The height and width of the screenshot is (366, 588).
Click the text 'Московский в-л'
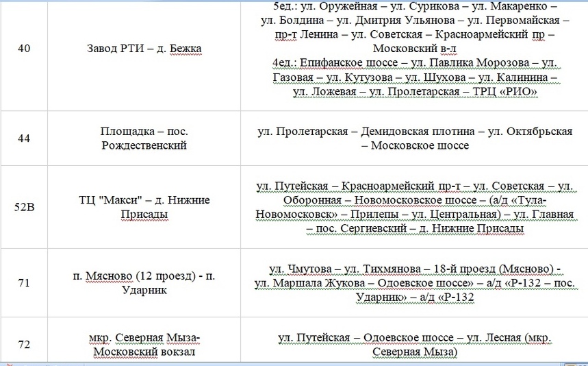415,49
